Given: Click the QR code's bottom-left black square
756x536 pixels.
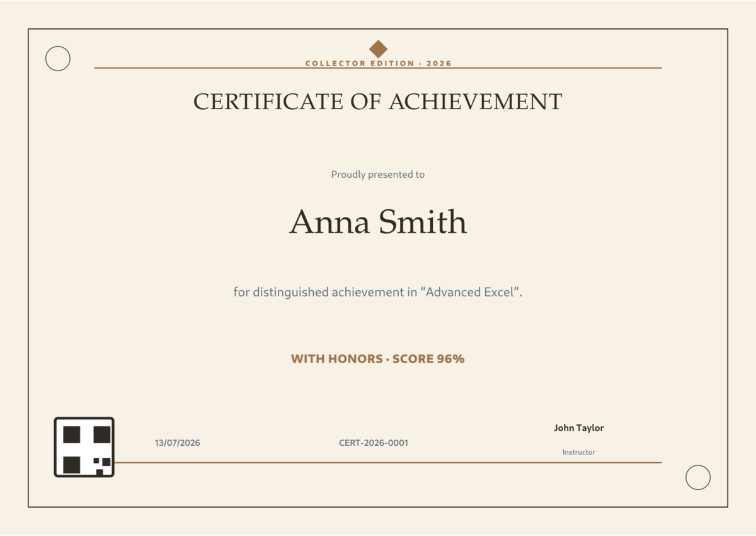Looking at the screenshot, I should 72,465.
